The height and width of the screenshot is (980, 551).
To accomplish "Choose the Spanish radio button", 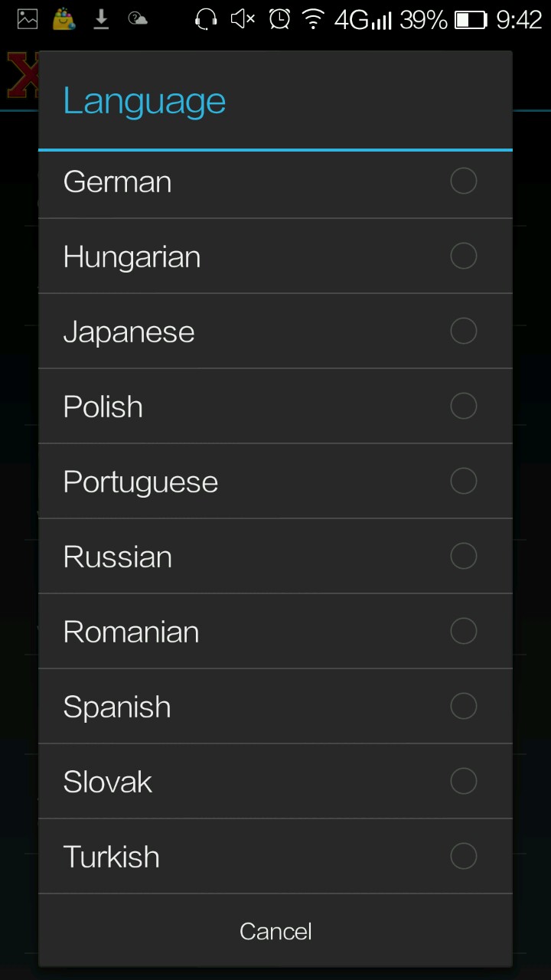I will (x=463, y=706).
